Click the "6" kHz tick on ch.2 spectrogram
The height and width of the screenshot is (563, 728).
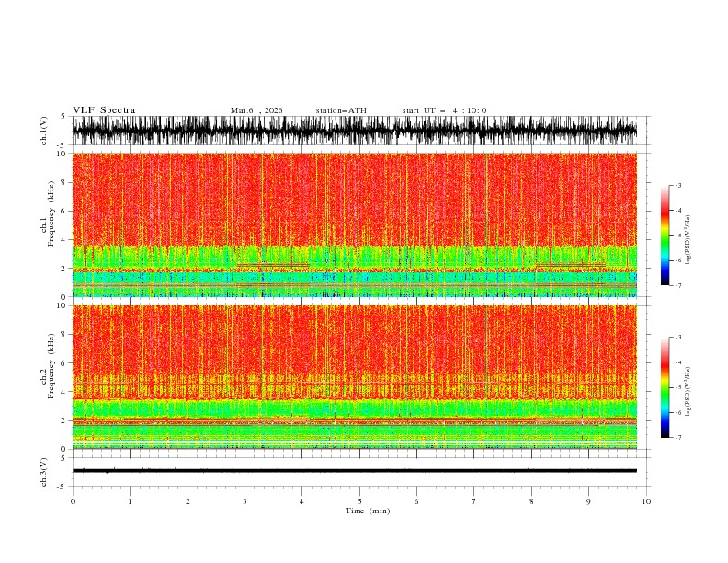point(64,363)
